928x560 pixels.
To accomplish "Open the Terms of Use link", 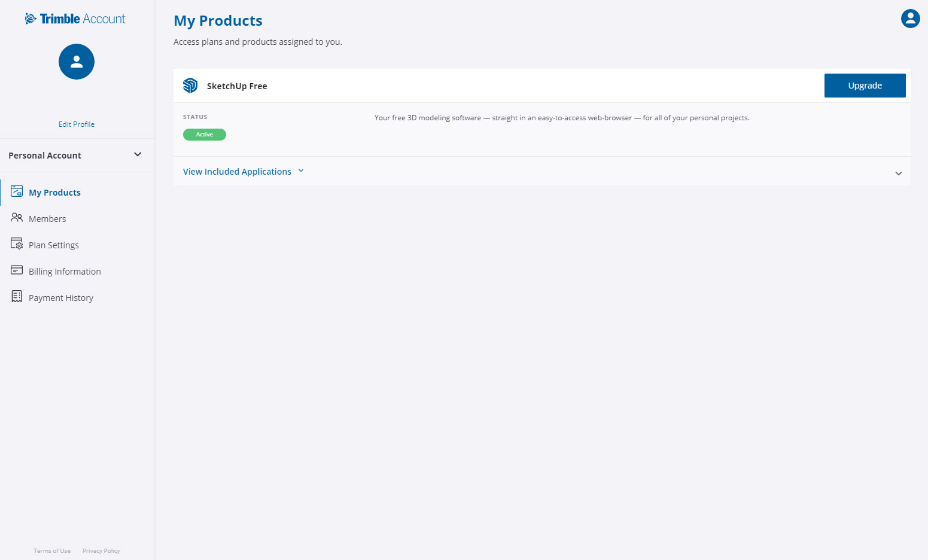I will [52, 551].
